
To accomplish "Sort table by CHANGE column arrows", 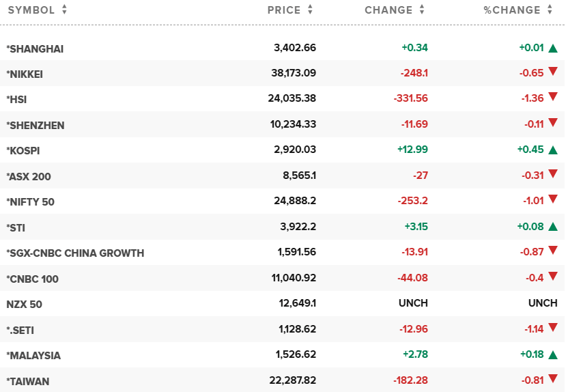I will coord(422,10).
